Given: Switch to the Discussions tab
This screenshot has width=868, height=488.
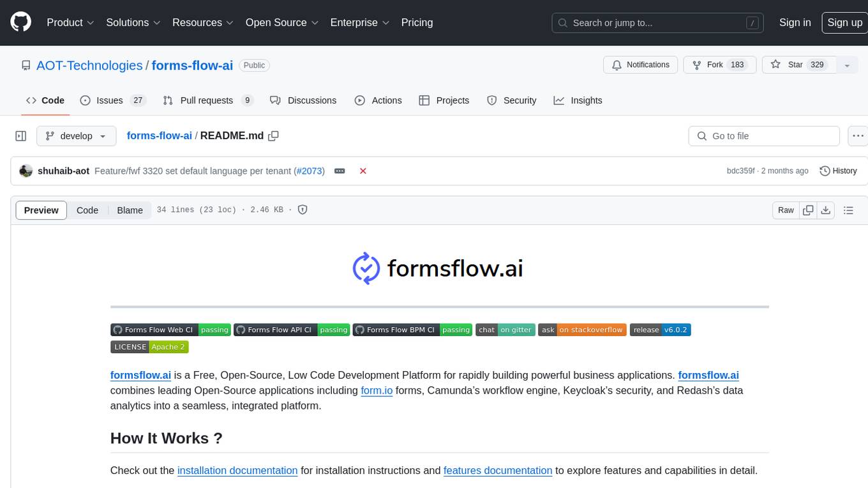Looking at the screenshot, I should [x=303, y=100].
